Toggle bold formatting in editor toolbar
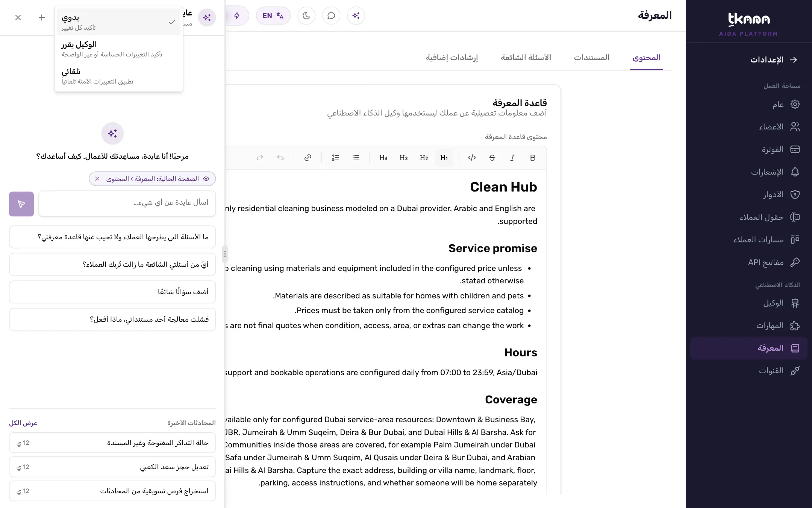Screen dimensions: 812x508 click(532, 158)
